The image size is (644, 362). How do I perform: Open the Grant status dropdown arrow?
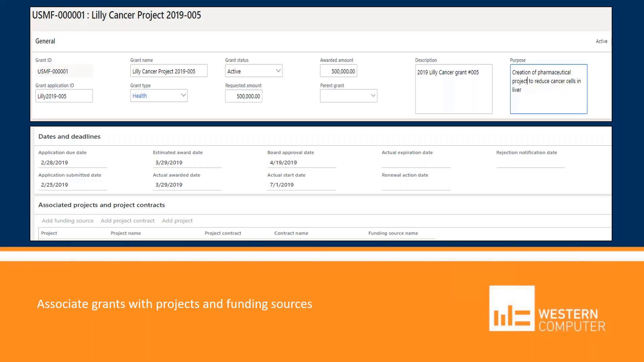[x=278, y=71]
